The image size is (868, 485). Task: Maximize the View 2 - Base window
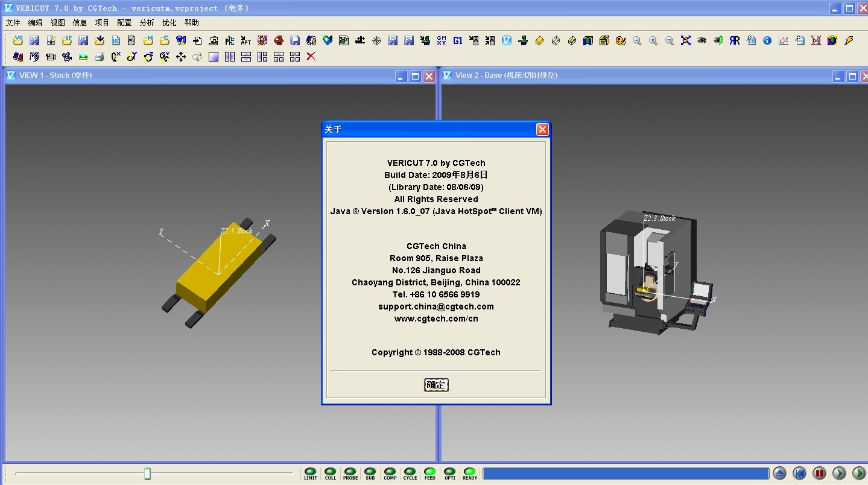click(x=852, y=76)
